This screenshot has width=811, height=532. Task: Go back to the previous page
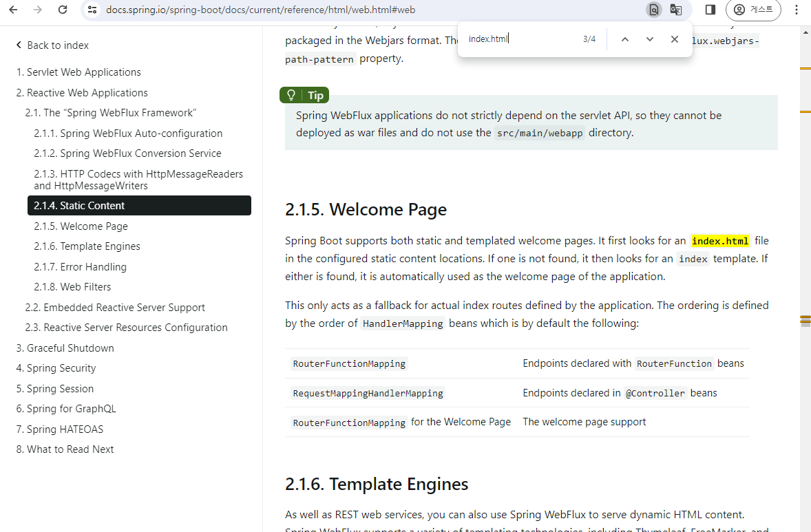pyautogui.click(x=14, y=10)
